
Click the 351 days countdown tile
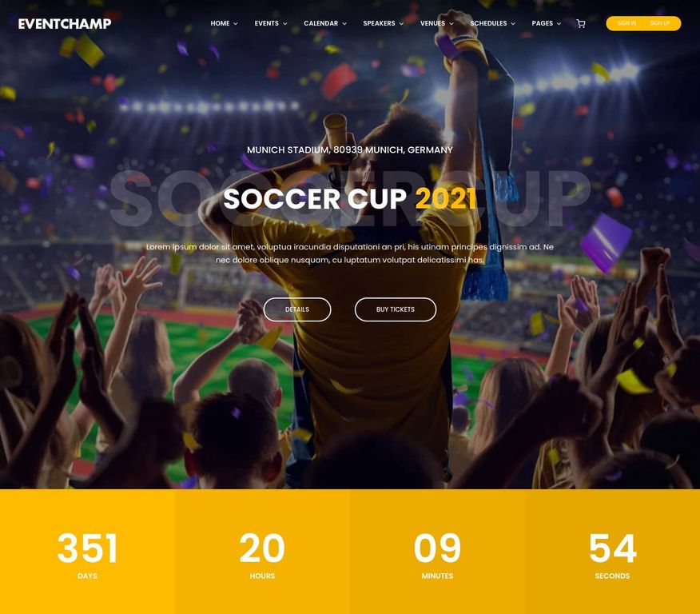coord(88,552)
